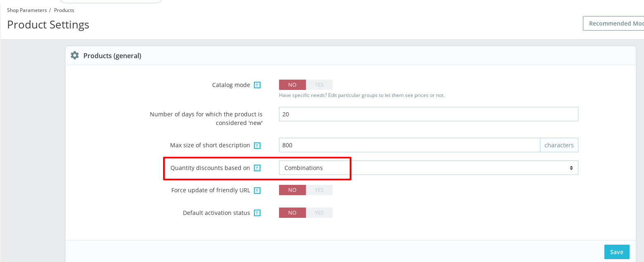
Task: Click help icon for Quantity discounts based on
Action: tap(257, 168)
